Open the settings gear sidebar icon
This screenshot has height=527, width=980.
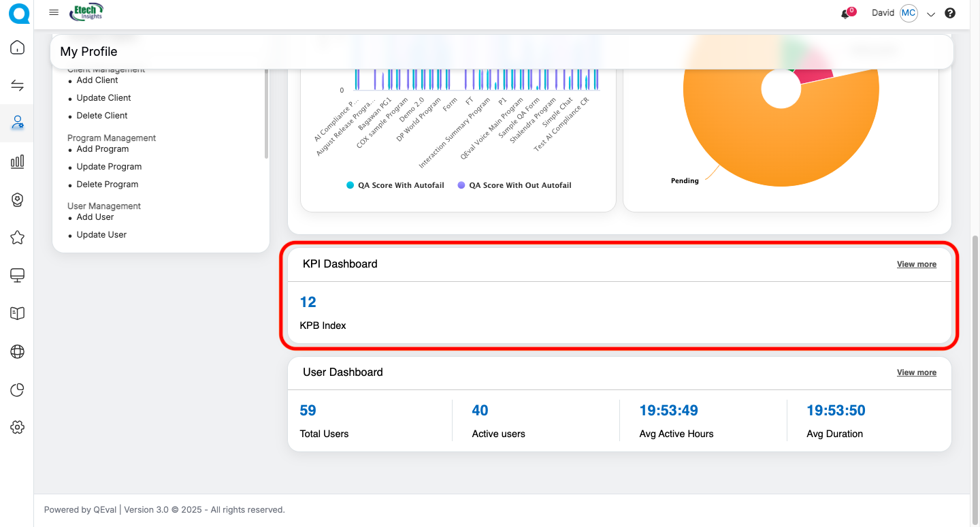[18, 427]
